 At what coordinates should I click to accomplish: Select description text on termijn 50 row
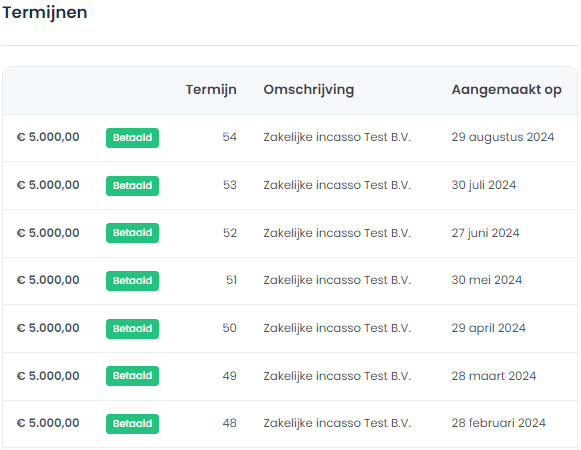[337, 328]
